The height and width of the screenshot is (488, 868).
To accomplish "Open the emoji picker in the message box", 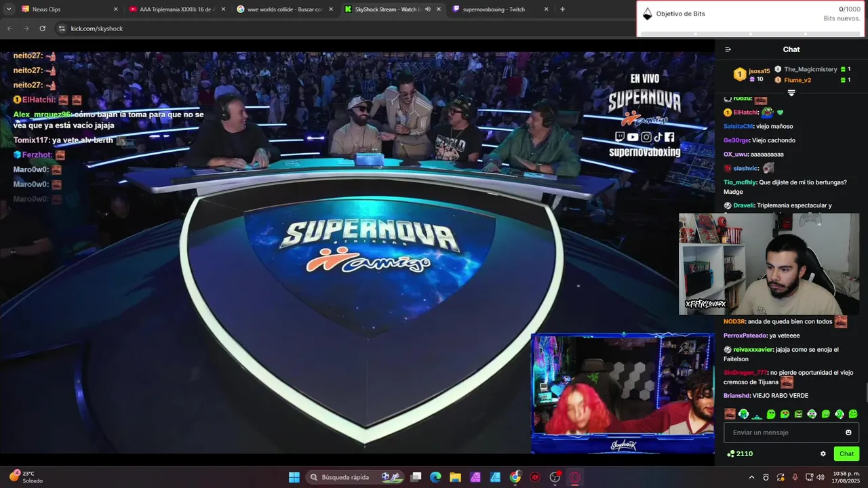I will point(848,432).
